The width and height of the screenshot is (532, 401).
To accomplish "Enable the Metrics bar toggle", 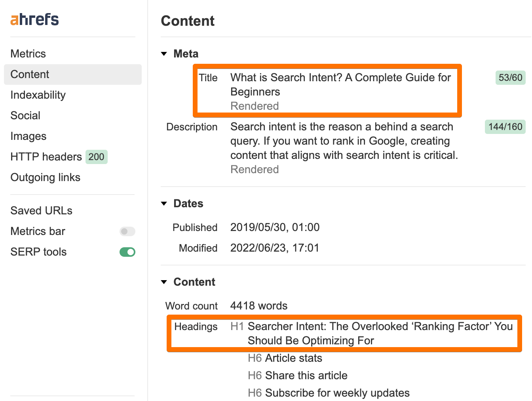I will pyautogui.click(x=127, y=231).
